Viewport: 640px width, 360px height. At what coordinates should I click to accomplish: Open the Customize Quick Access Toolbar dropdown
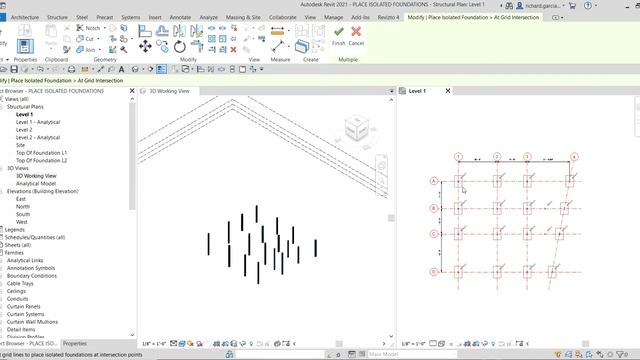(x=262, y=69)
